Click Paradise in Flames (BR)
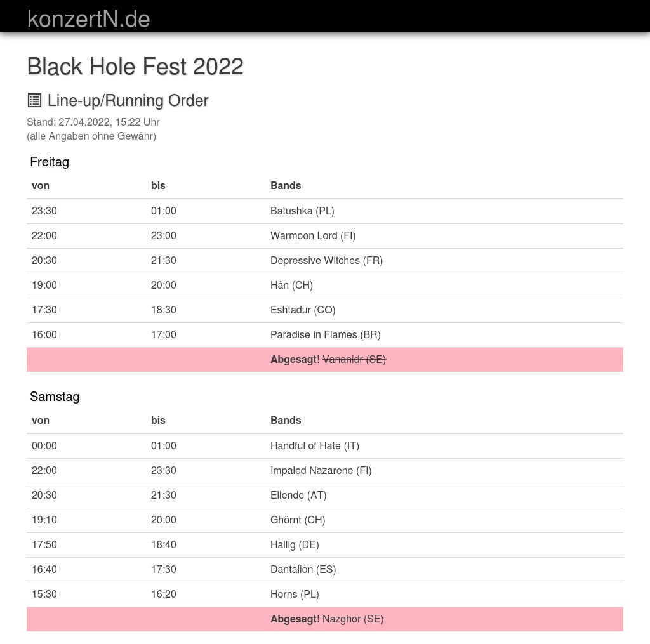650x644 pixels. [x=325, y=334]
